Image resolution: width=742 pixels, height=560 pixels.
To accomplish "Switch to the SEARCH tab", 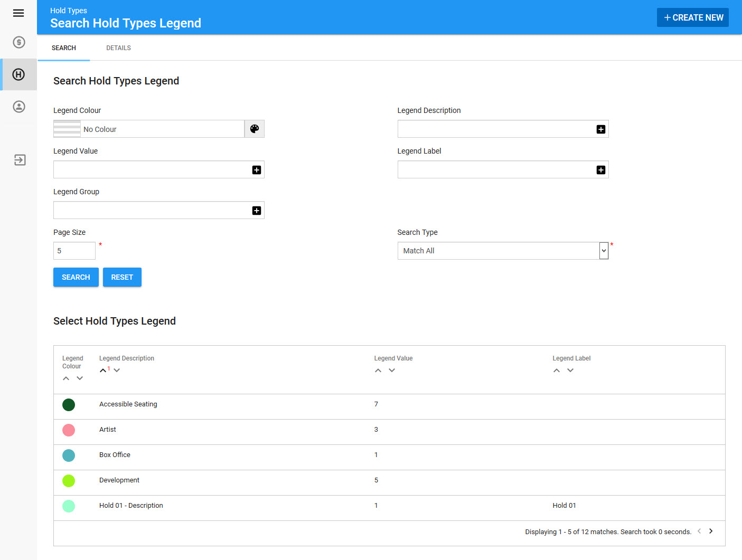I will tap(64, 48).
